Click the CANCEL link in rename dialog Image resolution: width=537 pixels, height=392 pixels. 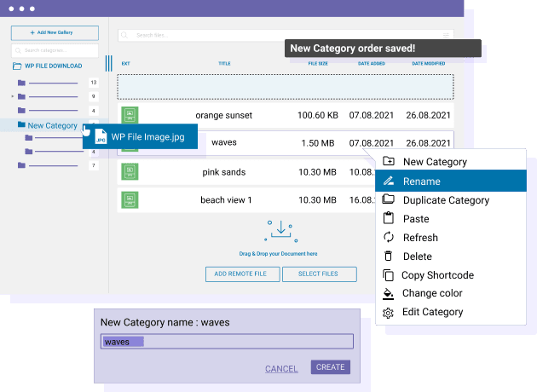(281, 369)
